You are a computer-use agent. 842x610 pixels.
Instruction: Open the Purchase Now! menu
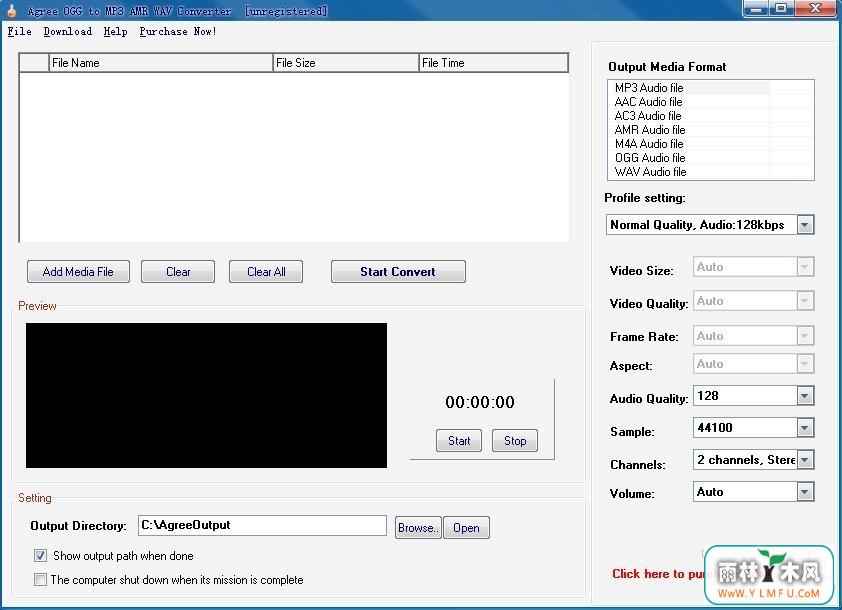click(x=178, y=32)
